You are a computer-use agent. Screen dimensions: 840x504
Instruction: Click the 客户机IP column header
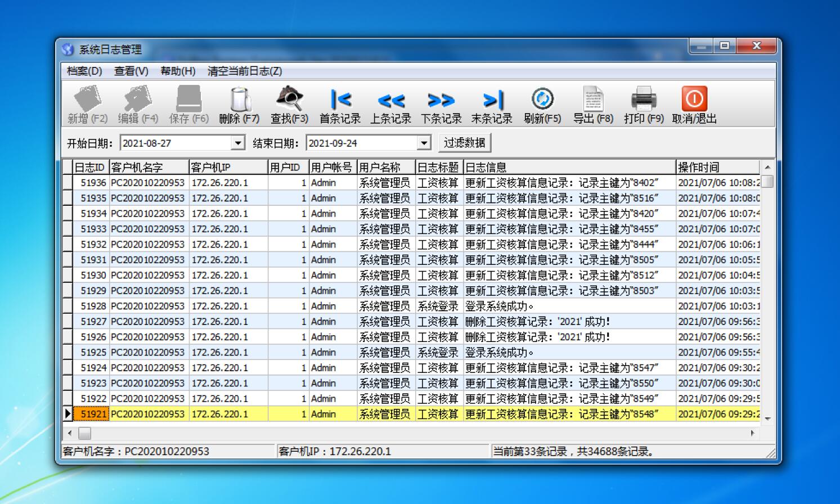(228, 167)
